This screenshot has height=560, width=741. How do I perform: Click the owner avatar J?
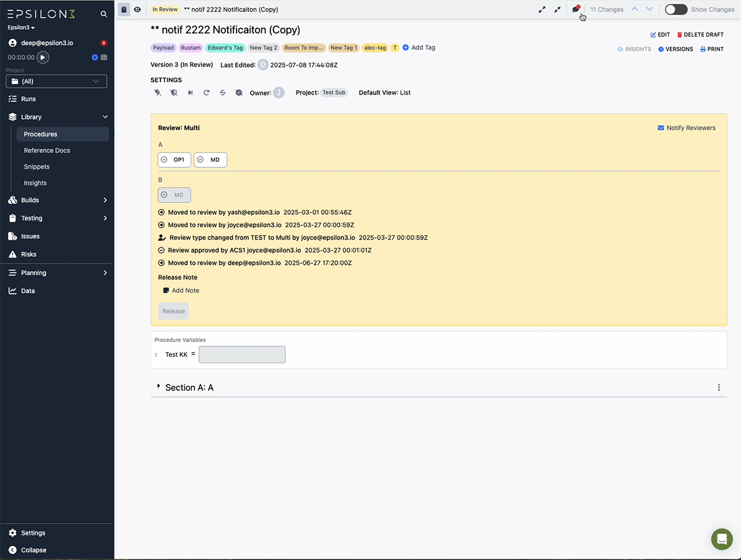[x=278, y=93]
